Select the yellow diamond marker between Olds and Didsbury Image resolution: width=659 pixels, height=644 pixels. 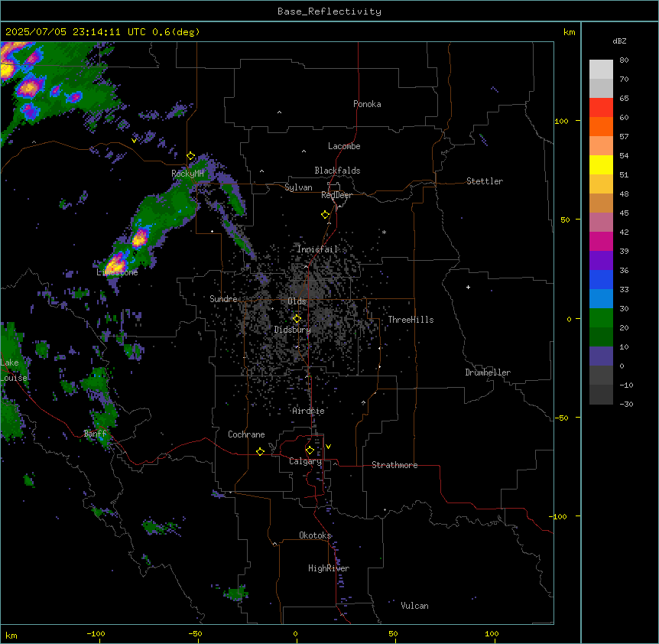click(x=297, y=319)
